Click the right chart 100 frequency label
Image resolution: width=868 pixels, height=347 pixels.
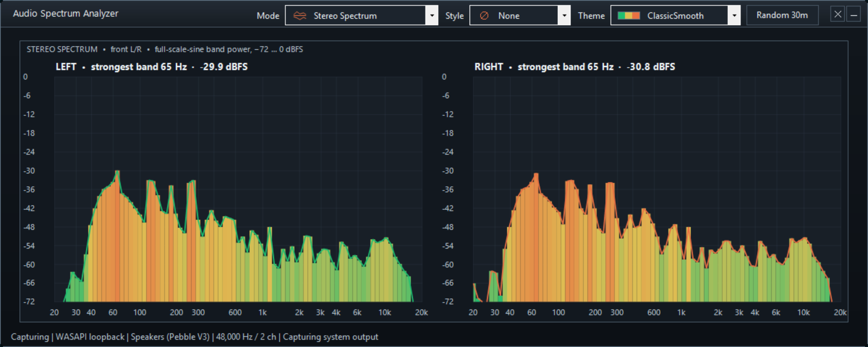(x=558, y=313)
